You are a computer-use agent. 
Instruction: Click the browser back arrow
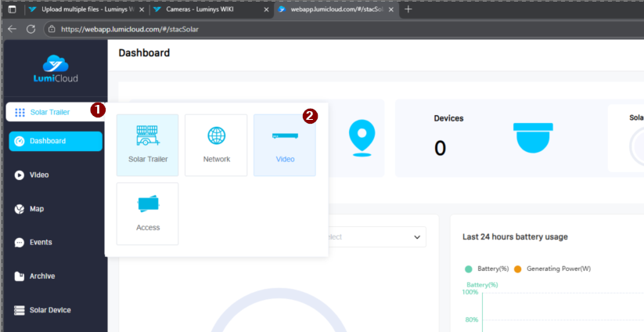(x=12, y=29)
